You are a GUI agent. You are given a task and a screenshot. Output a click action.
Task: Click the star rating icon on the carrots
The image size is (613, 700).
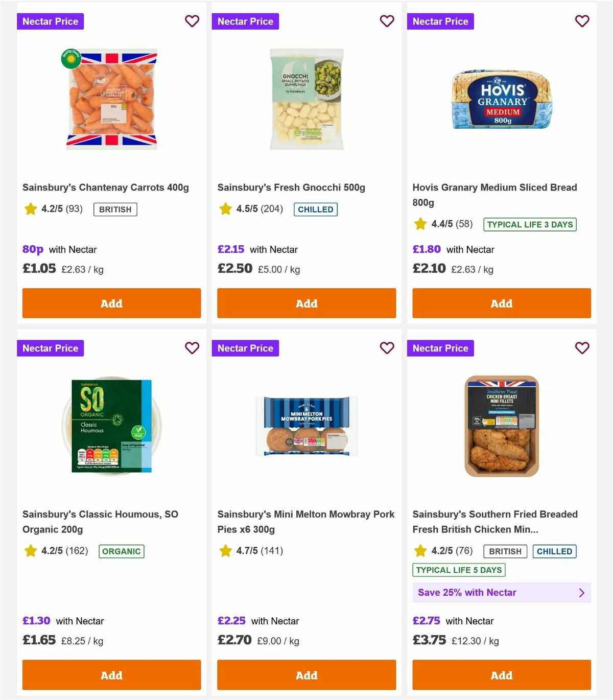(x=30, y=209)
